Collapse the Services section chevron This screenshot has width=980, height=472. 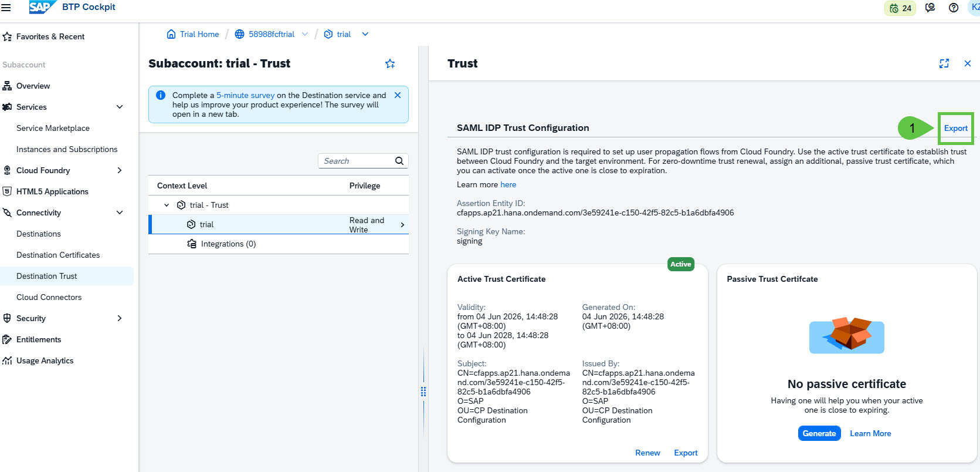[120, 107]
